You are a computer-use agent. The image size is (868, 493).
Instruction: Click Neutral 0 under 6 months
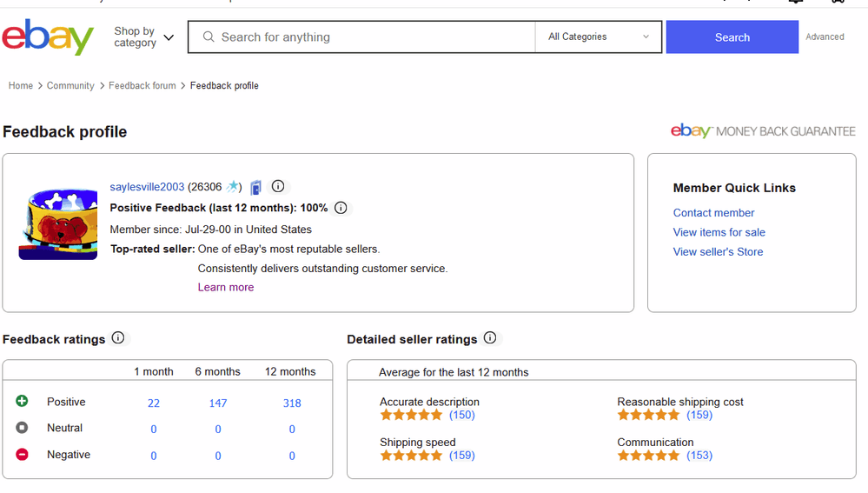(218, 430)
